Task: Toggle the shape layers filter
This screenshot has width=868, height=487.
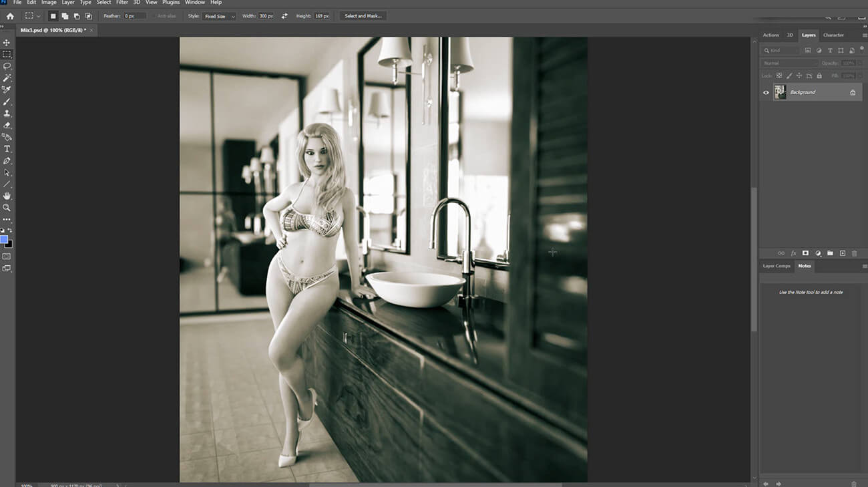Action: (x=841, y=50)
